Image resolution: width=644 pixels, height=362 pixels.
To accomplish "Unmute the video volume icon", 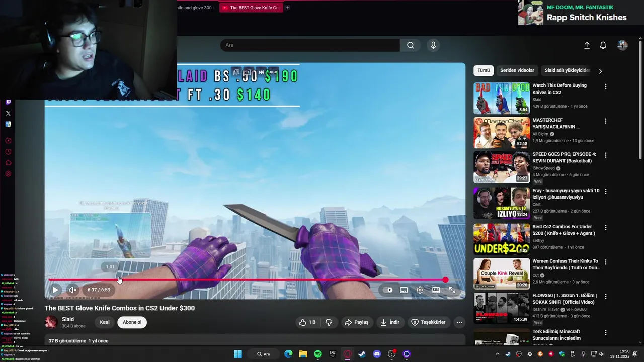I will point(73,290).
